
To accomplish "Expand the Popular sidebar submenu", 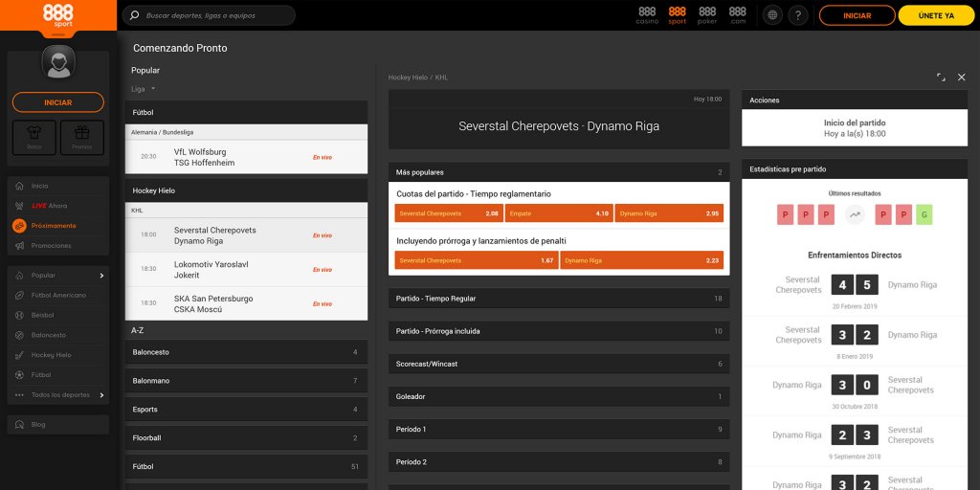I will click(101, 276).
